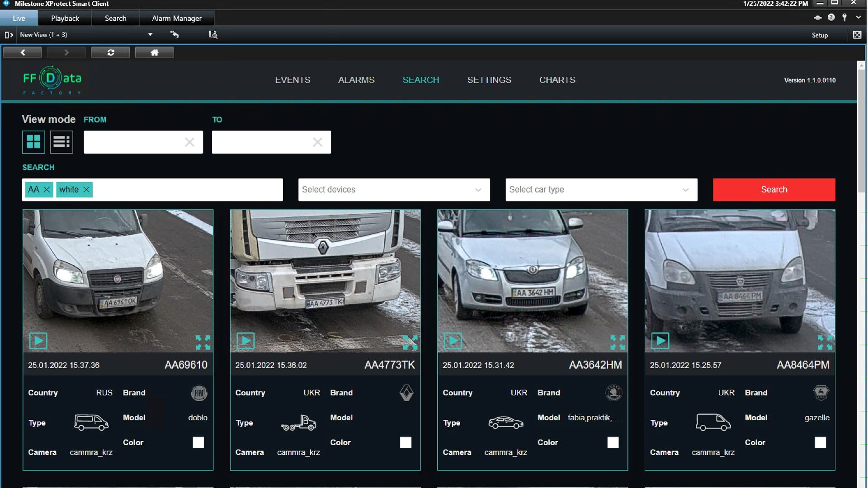
Task: Expand the AA69610 image fullscreen
Action: [203, 343]
